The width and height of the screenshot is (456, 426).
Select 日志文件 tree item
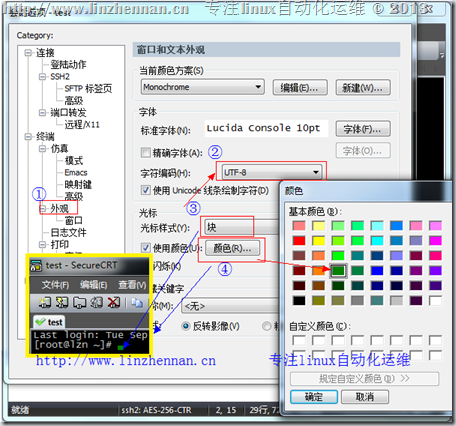coord(68,232)
